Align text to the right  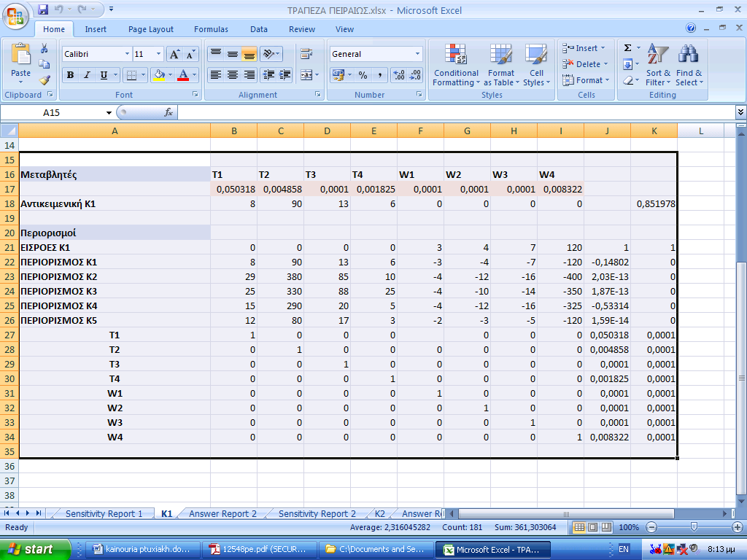point(249,75)
